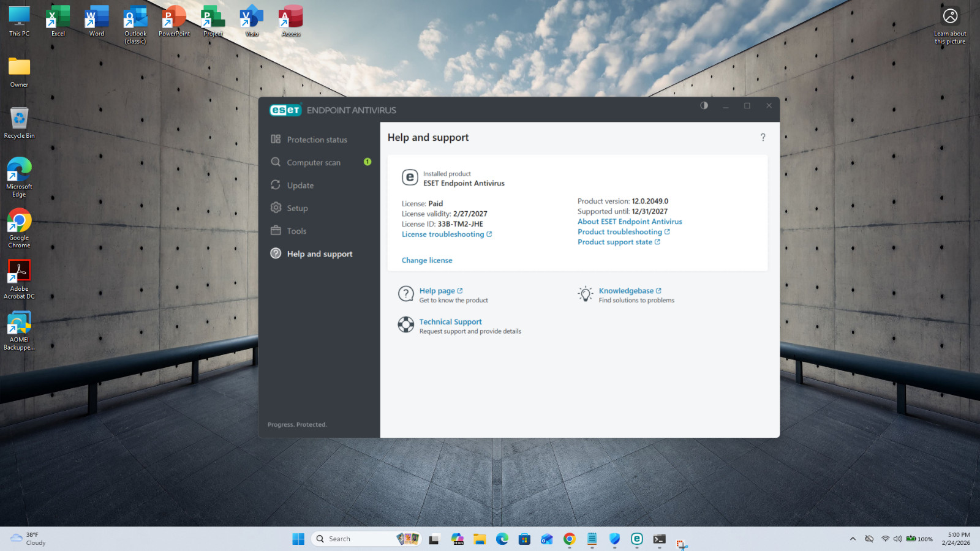Toggle the dark mode contrast icon
This screenshot has height=551, width=980.
pos(704,105)
